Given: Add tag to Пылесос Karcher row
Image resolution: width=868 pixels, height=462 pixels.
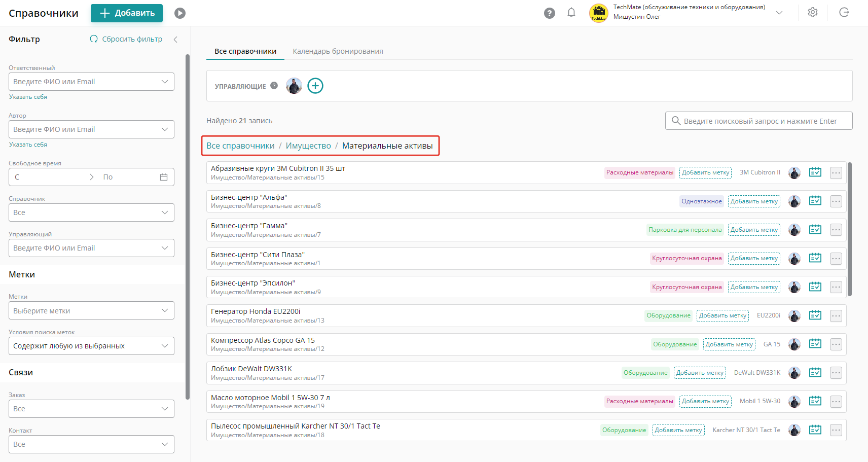Looking at the screenshot, I should pyautogui.click(x=678, y=430).
